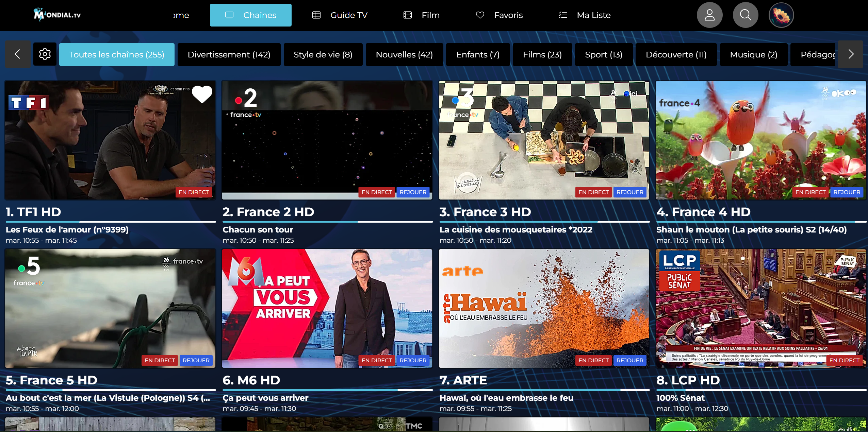The height and width of the screenshot is (432, 868).
Task: Click the M6 HD progress bar
Action: point(328,390)
